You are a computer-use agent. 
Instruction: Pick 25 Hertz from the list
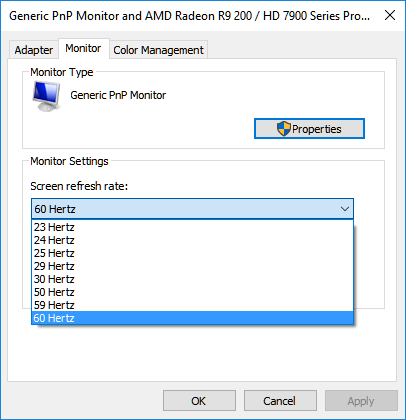coord(192,253)
